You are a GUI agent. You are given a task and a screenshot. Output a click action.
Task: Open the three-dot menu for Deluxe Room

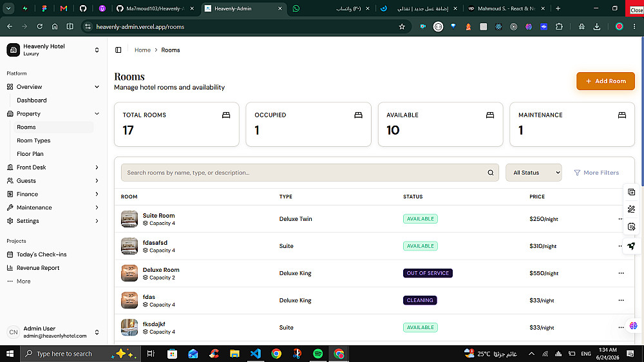click(x=621, y=273)
